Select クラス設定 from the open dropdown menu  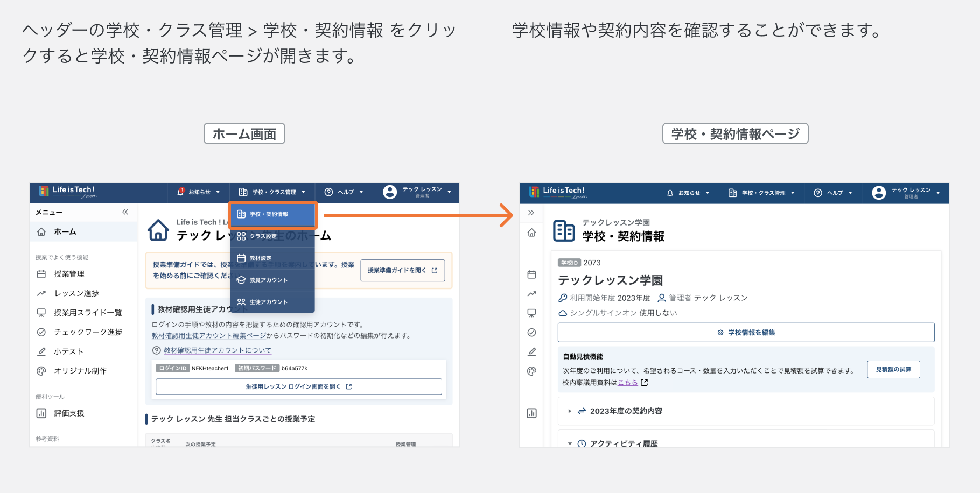click(x=262, y=236)
